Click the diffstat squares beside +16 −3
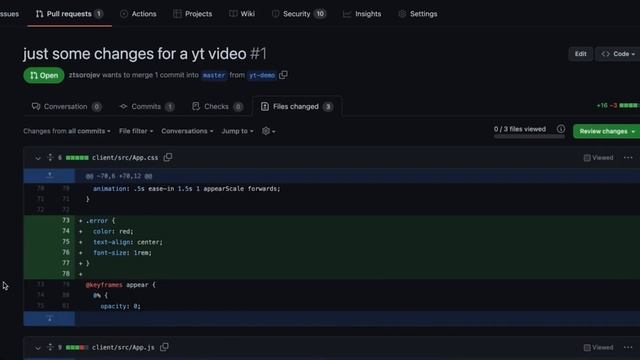This screenshot has height=360, width=640. [x=629, y=105]
